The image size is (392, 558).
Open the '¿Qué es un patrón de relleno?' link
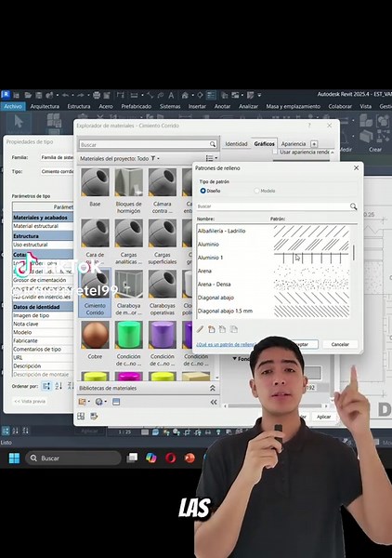coord(226,344)
